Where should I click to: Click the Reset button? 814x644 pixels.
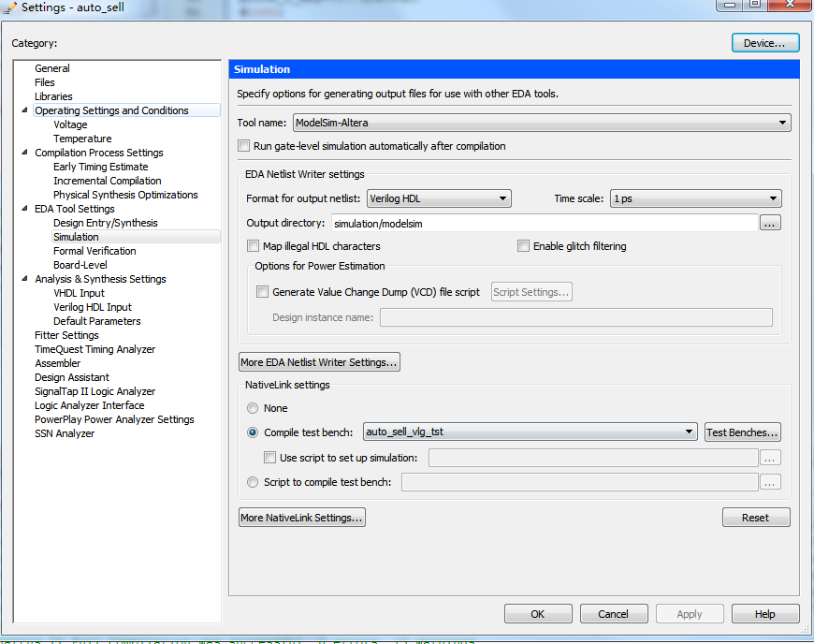pos(756,518)
